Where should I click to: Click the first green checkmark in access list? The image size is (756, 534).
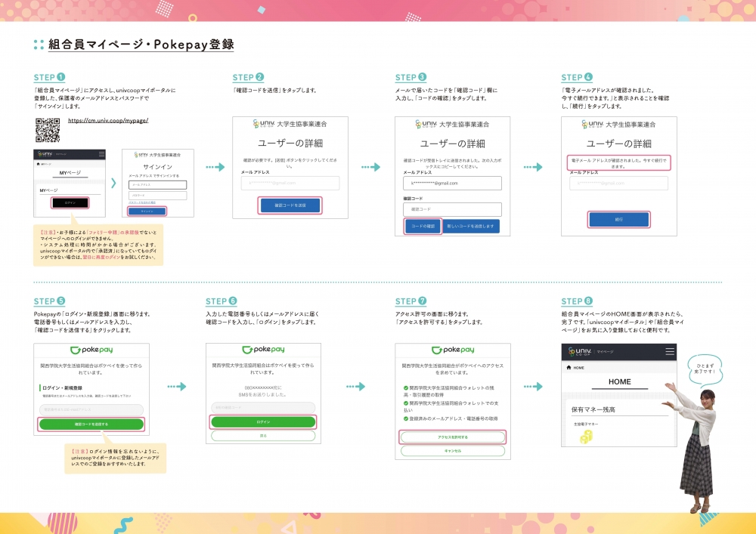[x=406, y=388]
